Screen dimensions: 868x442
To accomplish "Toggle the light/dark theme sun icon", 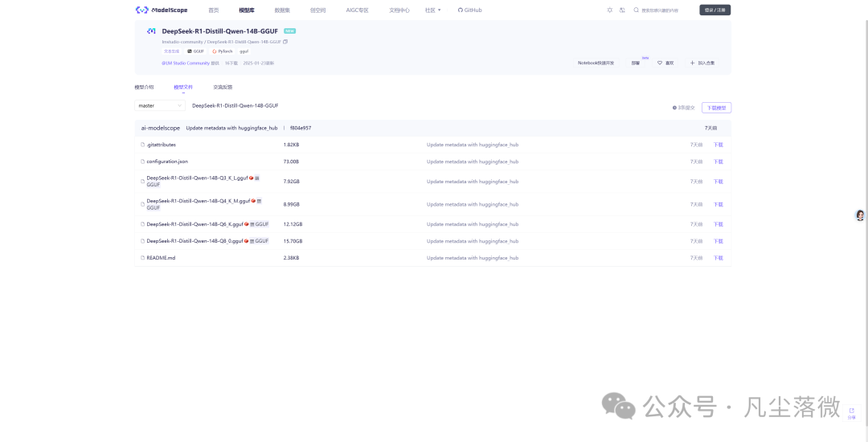I will pos(610,10).
